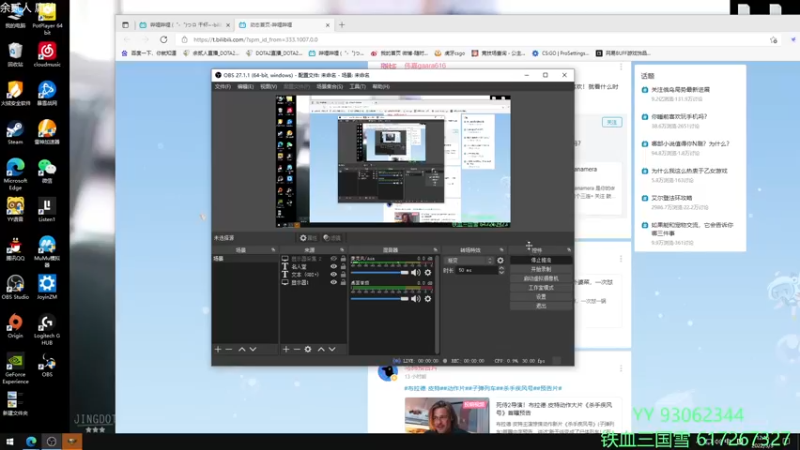Pop out the 控件 dock panel

569,250
